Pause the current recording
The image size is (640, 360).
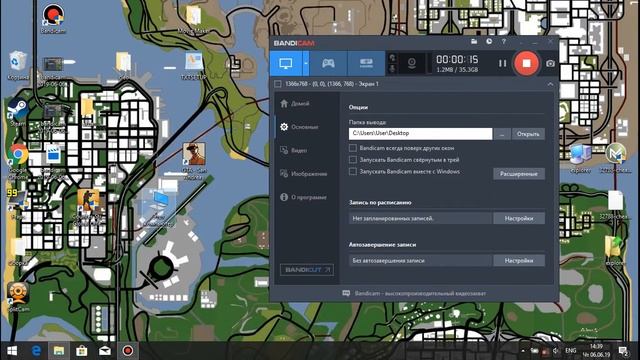[x=502, y=63]
